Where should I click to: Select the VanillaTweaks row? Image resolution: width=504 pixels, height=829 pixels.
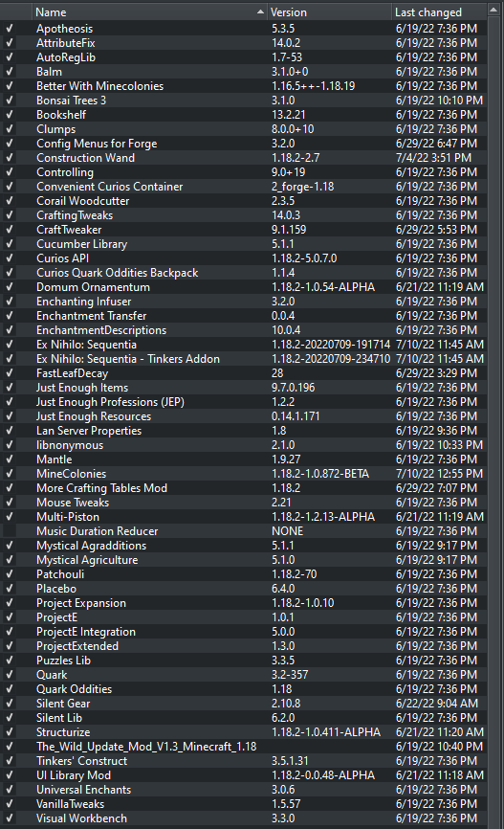point(243,803)
